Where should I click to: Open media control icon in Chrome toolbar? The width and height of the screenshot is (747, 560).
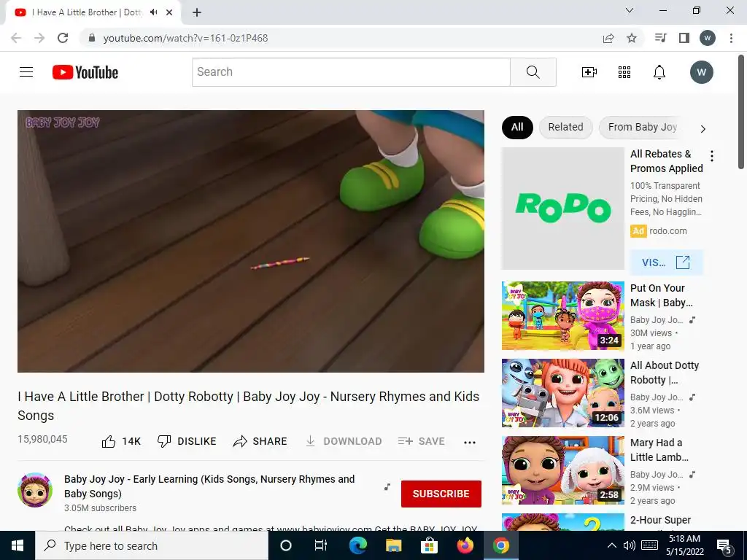pos(661,38)
